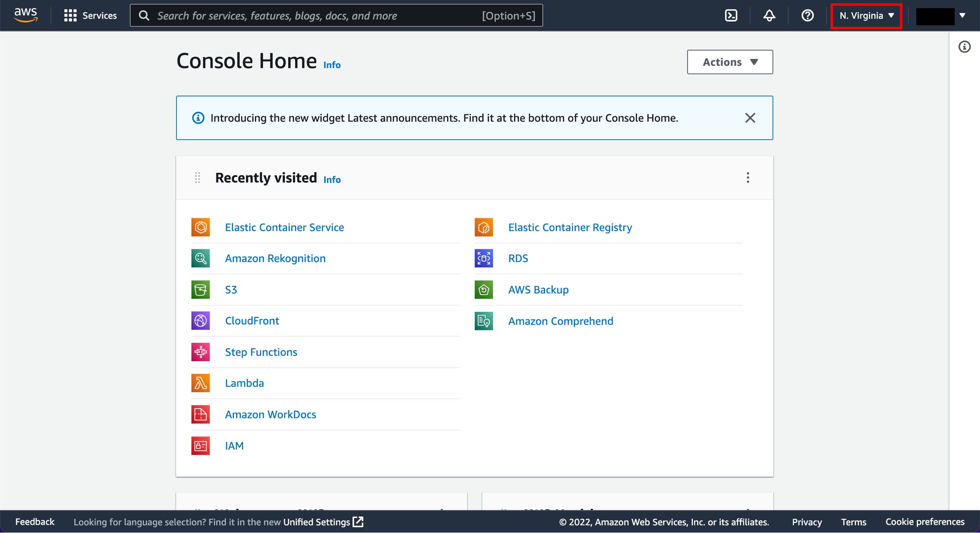Click the S3 service icon
The width and height of the screenshot is (980, 533).
click(x=200, y=289)
